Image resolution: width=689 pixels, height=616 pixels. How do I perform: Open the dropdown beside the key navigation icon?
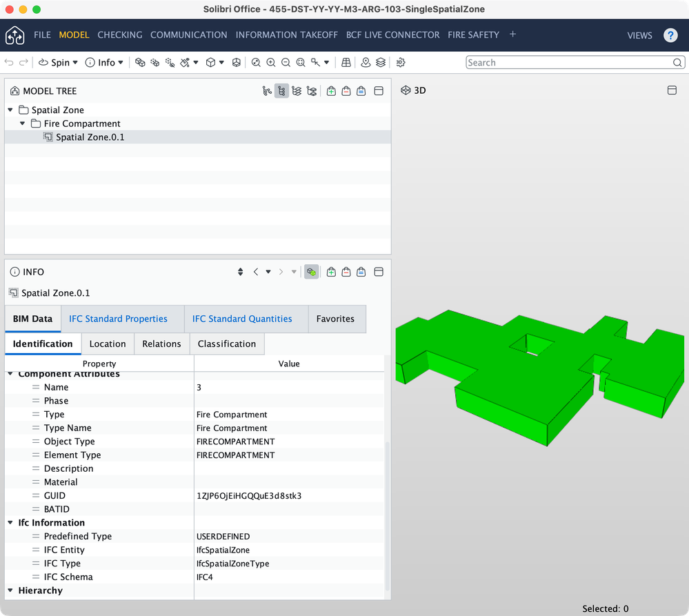tap(326, 62)
